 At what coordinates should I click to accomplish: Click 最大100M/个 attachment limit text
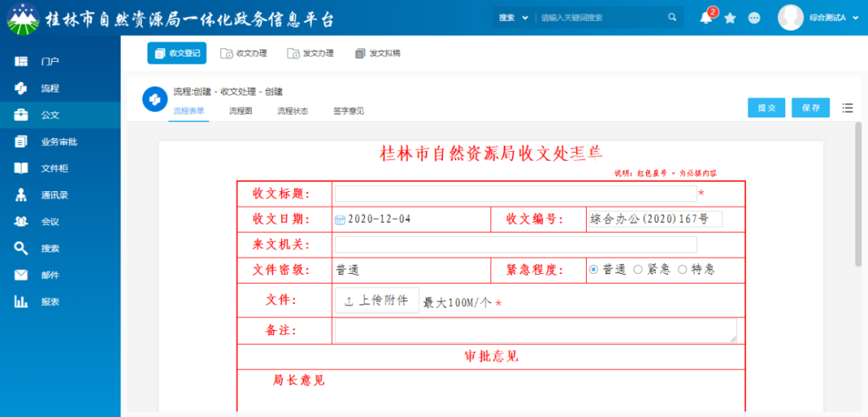(x=457, y=303)
